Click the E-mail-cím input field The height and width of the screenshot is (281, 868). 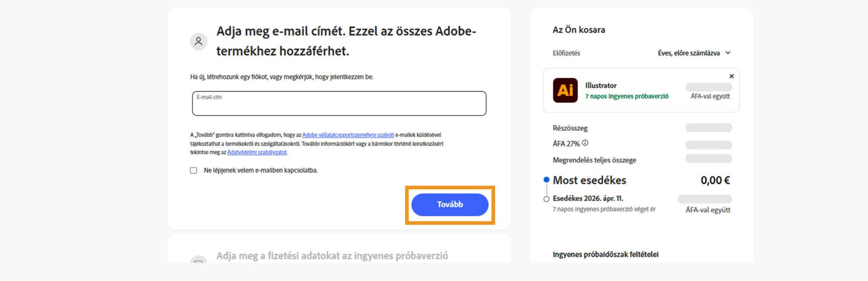(339, 104)
